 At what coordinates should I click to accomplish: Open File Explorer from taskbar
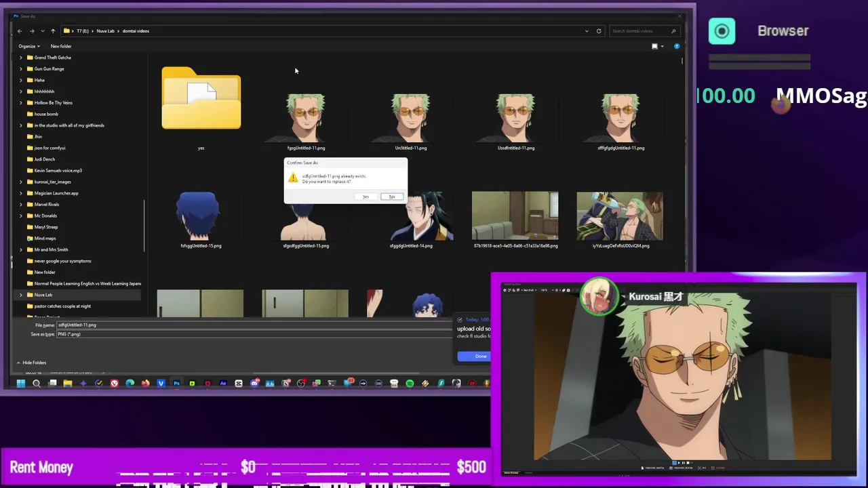click(x=68, y=384)
